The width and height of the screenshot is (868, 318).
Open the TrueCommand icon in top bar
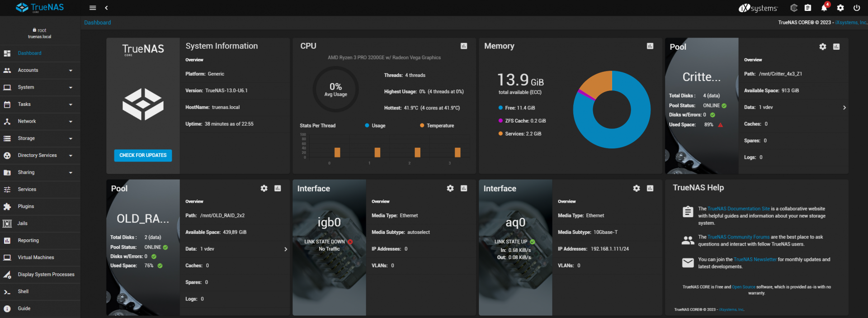tap(794, 8)
